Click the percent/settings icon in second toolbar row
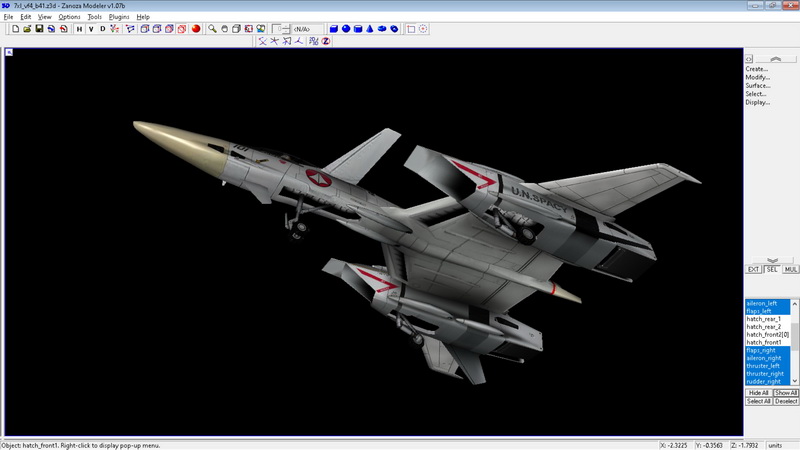The height and width of the screenshot is (450, 800). pos(314,41)
